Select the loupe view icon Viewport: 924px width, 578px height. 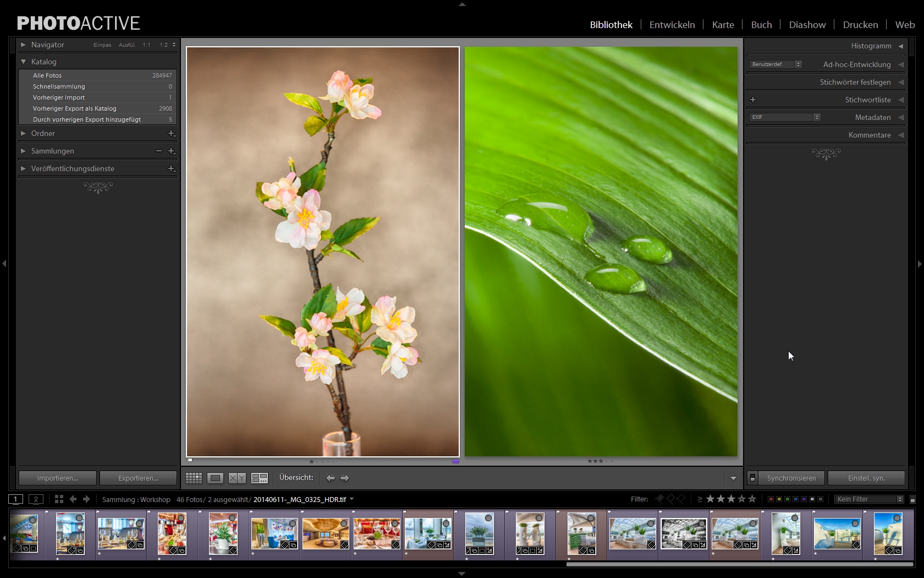[x=215, y=478]
